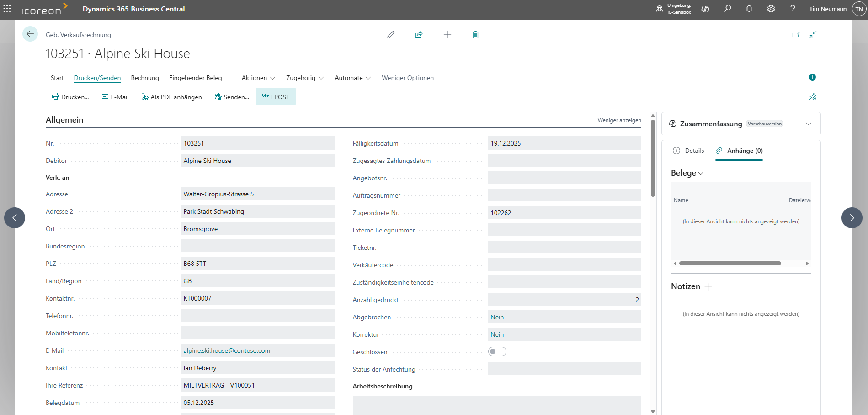This screenshot has width=868, height=415.
Task: Open the Automate dropdown menu
Action: (352, 78)
